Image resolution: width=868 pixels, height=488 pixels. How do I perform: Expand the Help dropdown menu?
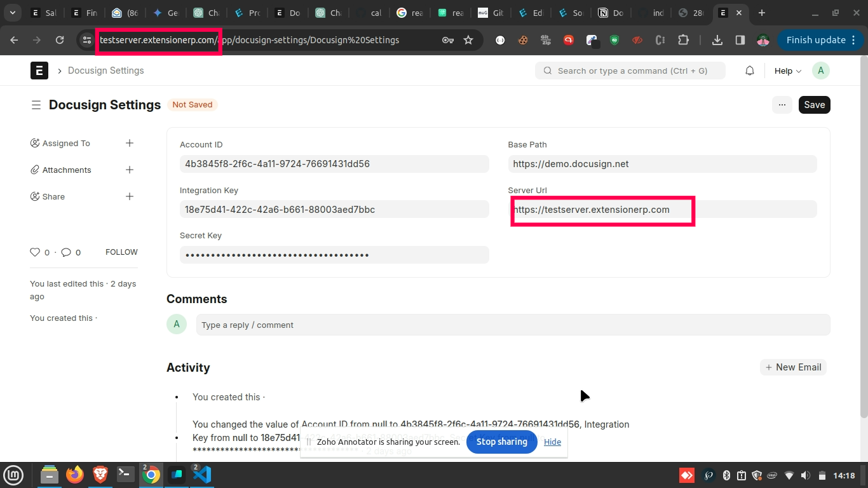tap(788, 71)
